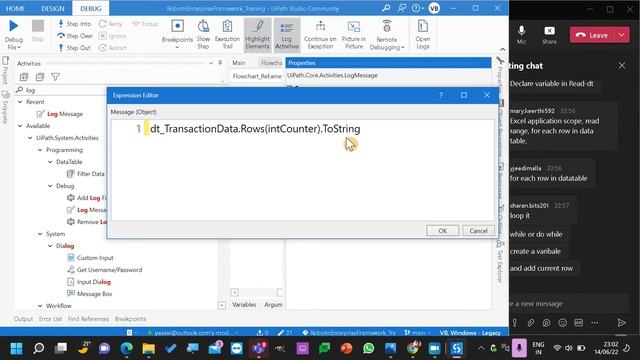Toggle Continue on Exception
The width and height of the screenshot is (640, 360).
tap(320, 34)
